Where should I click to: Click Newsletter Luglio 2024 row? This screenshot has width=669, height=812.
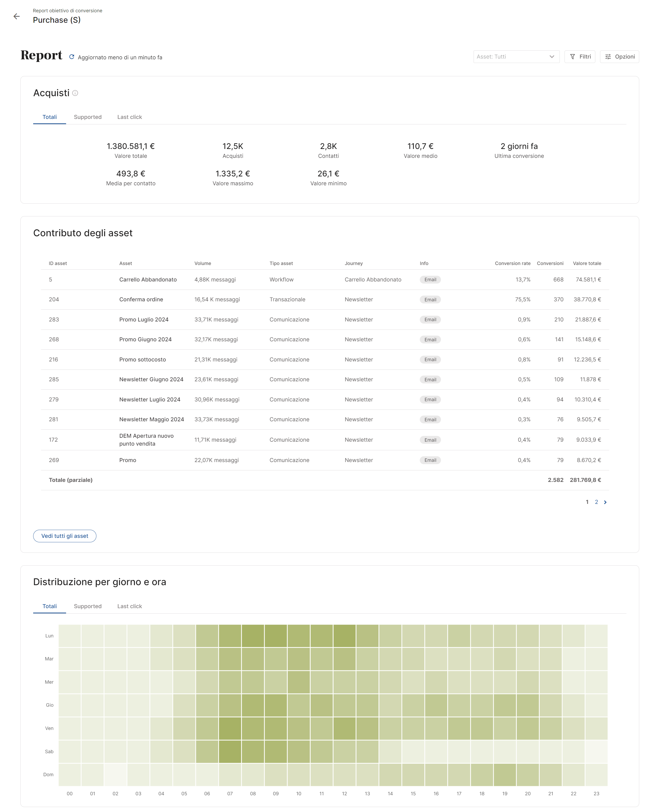tap(325, 400)
